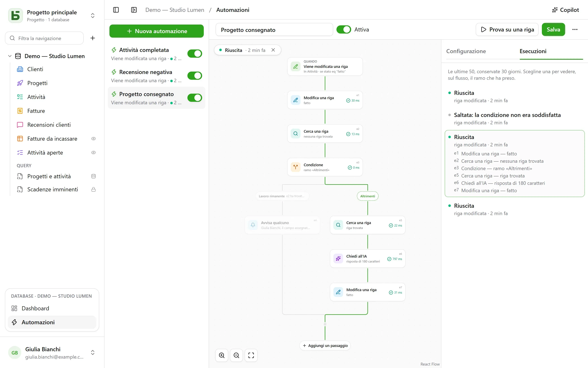
Task: Expand the skipped run 'Saltata' entry
Action: [514, 119]
